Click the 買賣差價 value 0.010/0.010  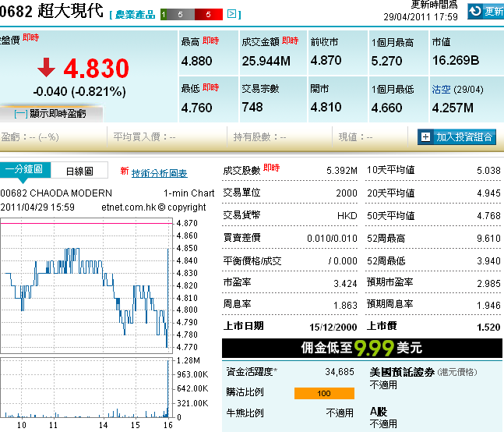click(x=332, y=239)
